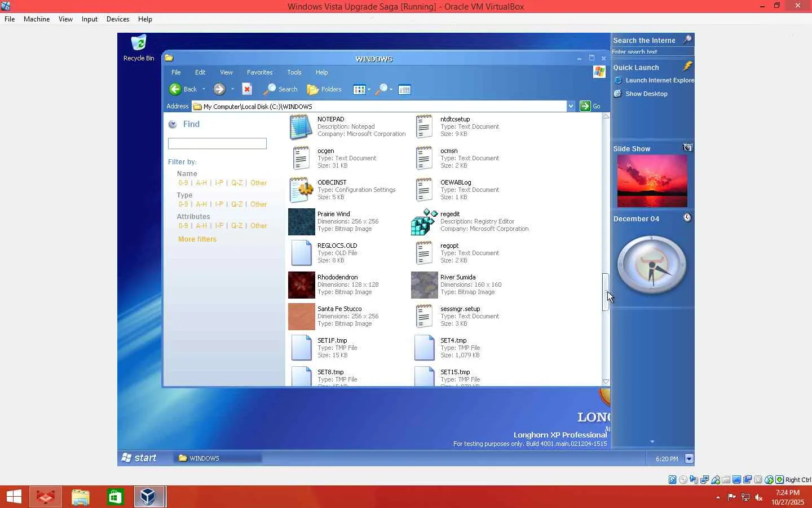The width and height of the screenshot is (812, 508).
Task: Select the sessmgr.setup document icon
Action: [x=424, y=316]
